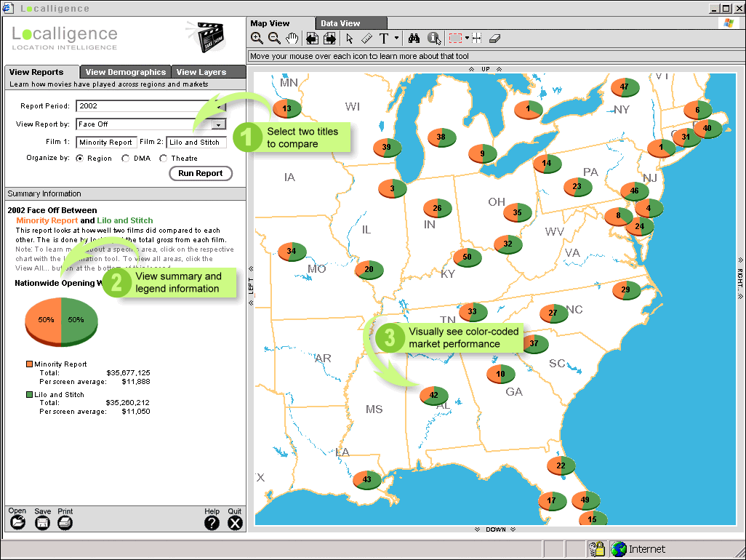
Task: Click the nationwide opening 50% pie chart
Action: coord(61,321)
